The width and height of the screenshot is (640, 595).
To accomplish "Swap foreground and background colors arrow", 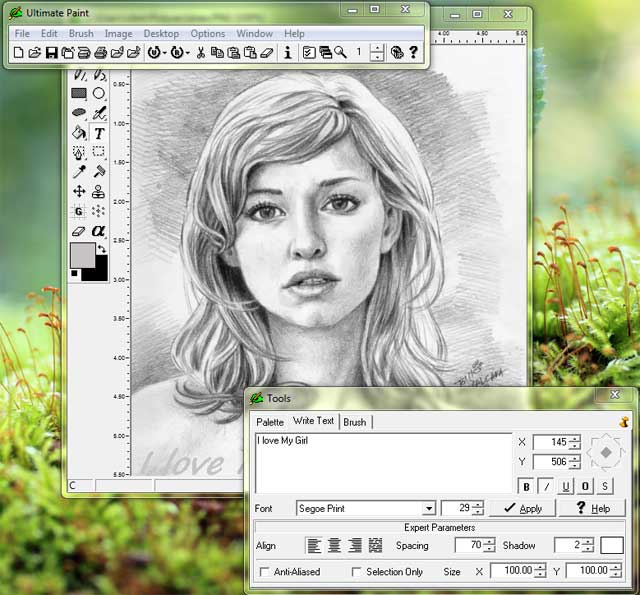I will click(102, 249).
